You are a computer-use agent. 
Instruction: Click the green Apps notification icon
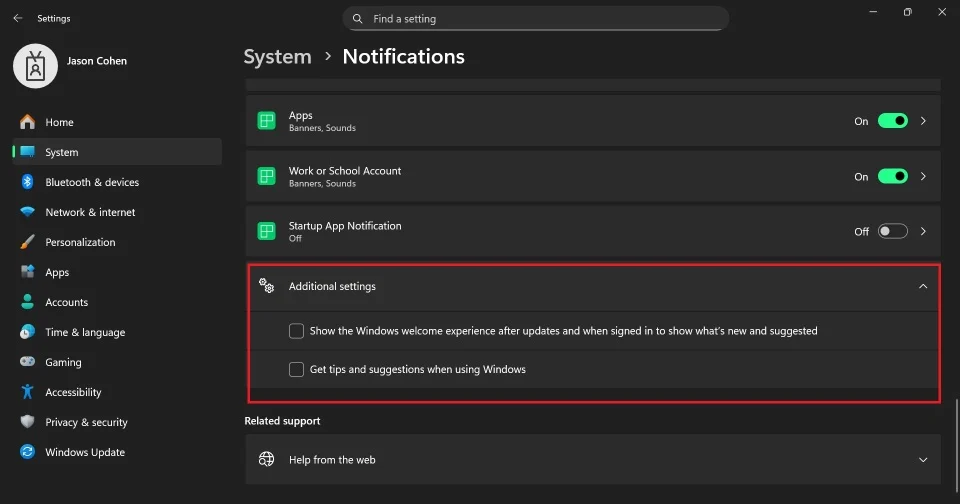point(266,121)
